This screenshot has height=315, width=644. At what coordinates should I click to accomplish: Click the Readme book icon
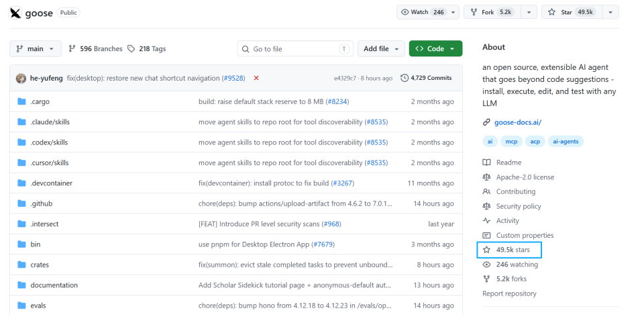[487, 163]
